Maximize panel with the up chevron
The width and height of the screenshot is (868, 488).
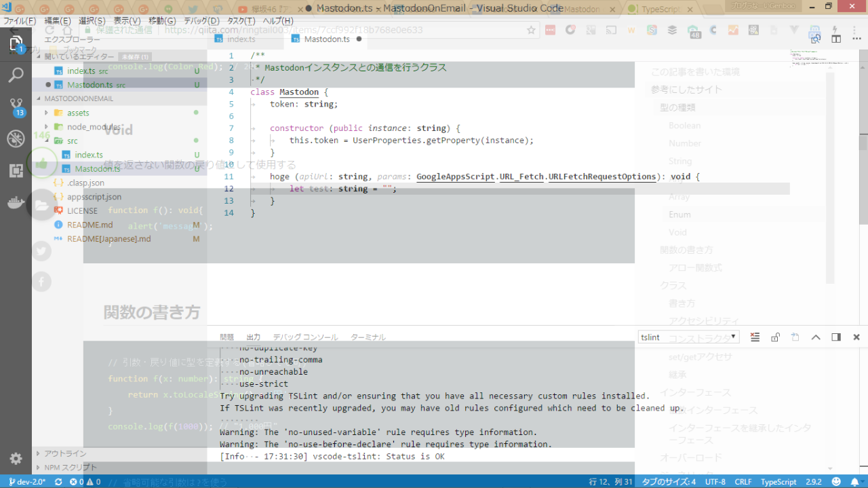(x=816, y=337)
